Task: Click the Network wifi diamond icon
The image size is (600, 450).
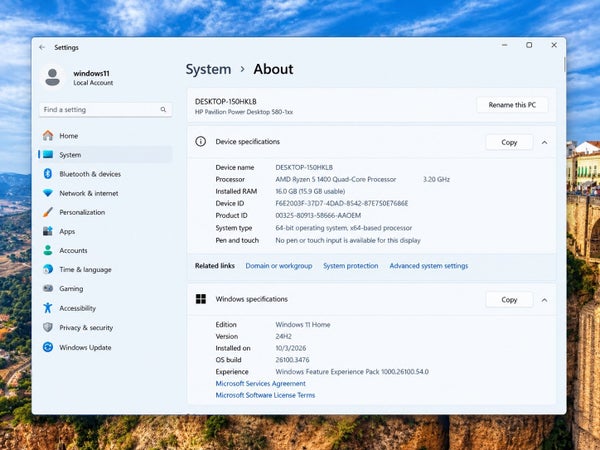Action: click(48, 193)
